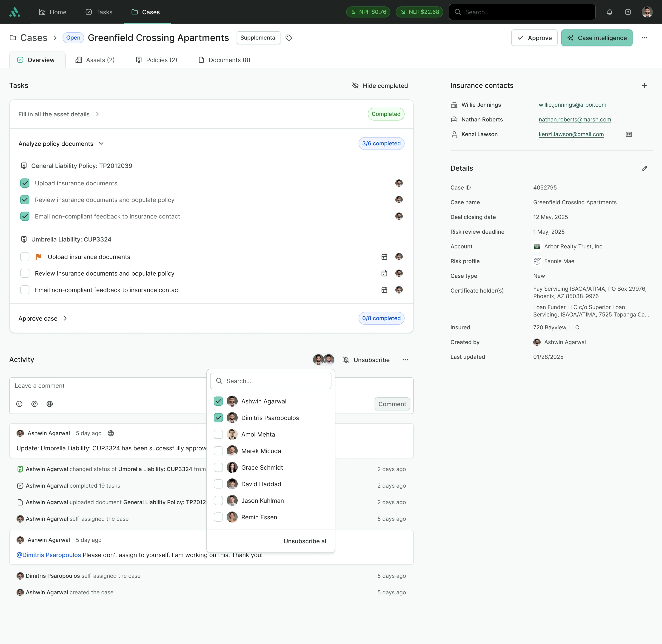This screenshot has height=644, width=662.
Task: Uncheck Dimitris Psaropoulos in subscriber list
Action: pyautogui.click(x=218, y=418)
